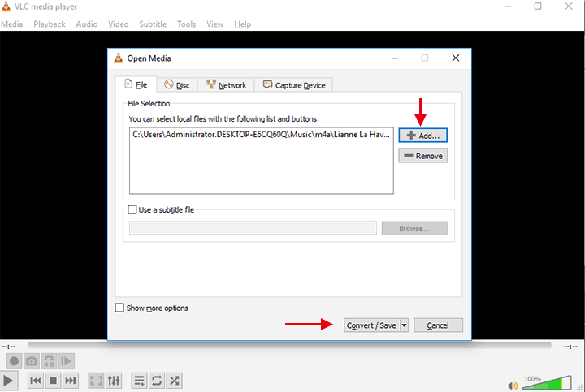This screenshot has height=392, width=585.
Task: Maximize the VLC media player window
Action: (x=538, y=6)
